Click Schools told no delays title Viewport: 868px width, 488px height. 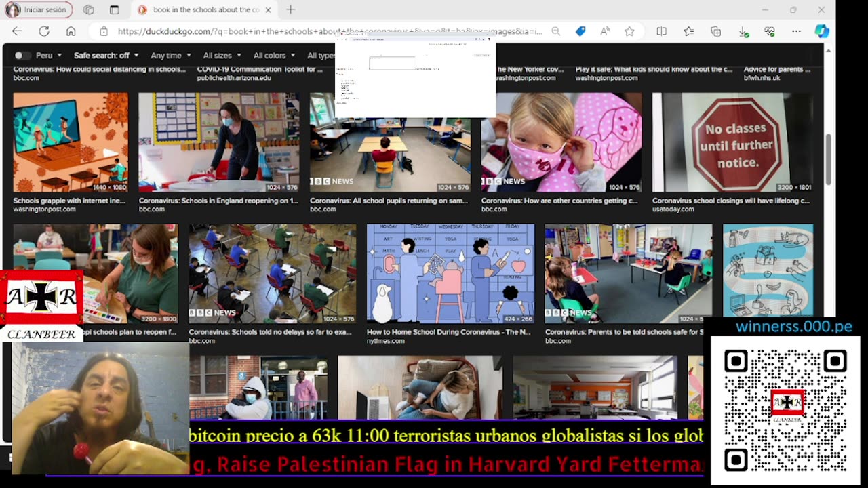point(271,332)
